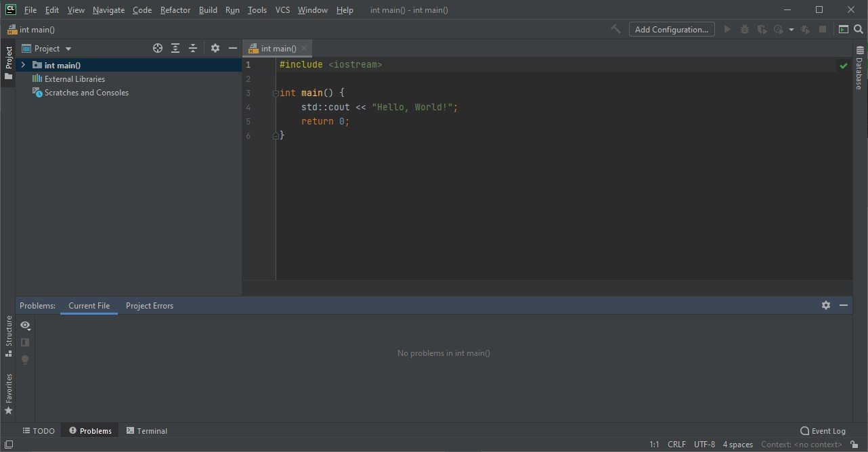
Task: Click the tool window quick access icon
Action: (x=8, y=445)
